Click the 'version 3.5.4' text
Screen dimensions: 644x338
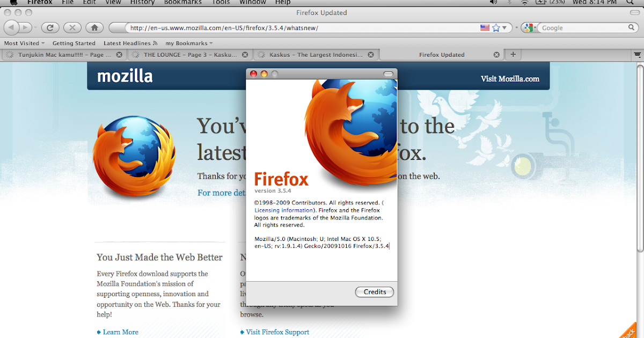(273, 191)
